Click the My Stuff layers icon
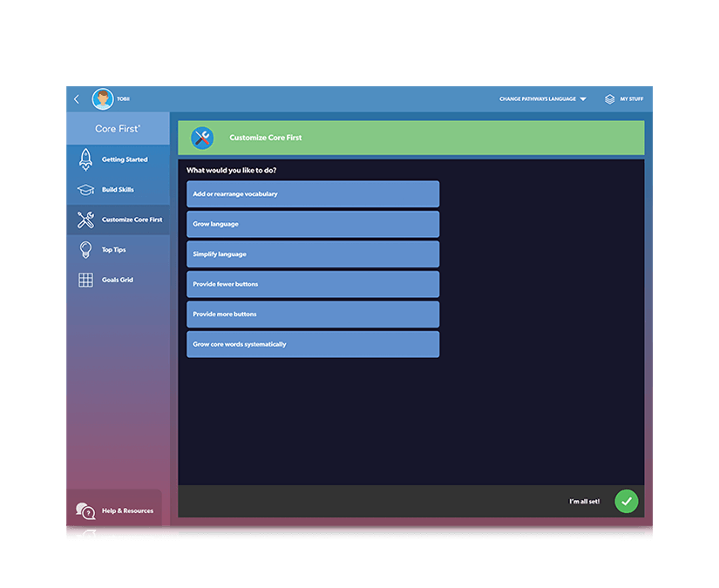This screenshot has width=719, height=588. (609, 98)
